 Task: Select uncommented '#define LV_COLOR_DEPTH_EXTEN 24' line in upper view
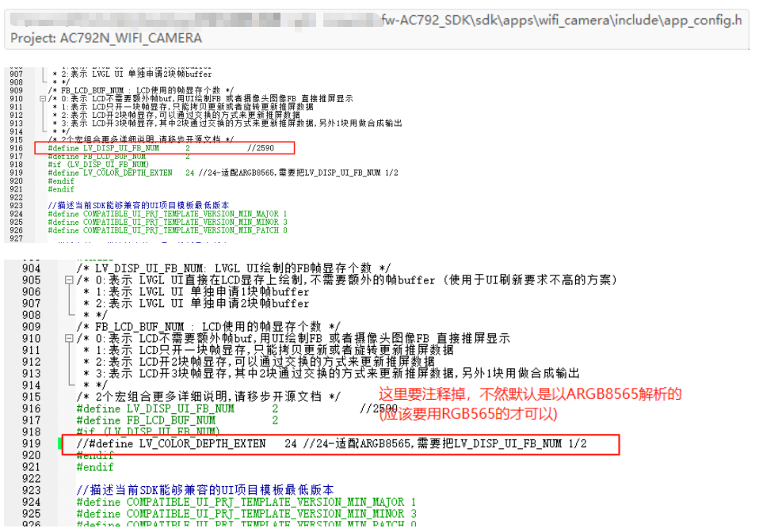click(x=223, y=173)
